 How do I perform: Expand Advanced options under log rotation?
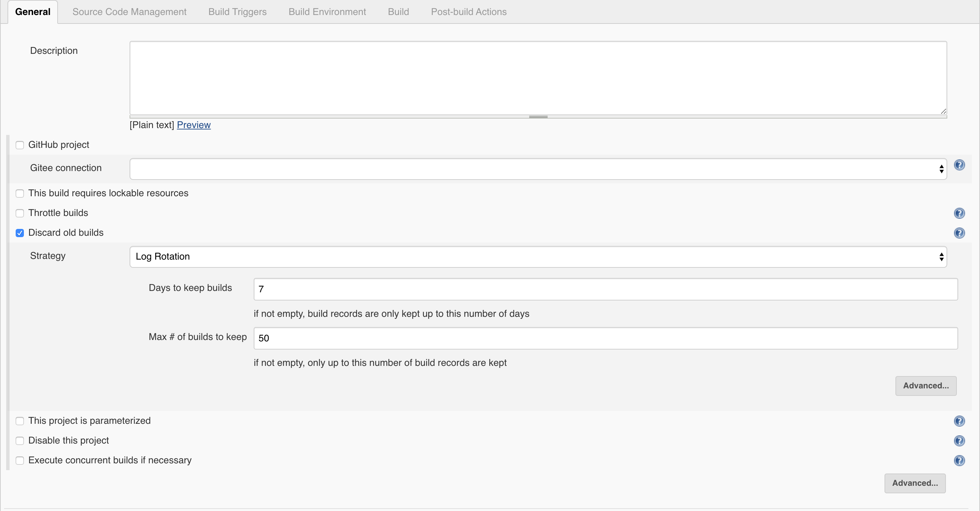(x=925, y=386)
